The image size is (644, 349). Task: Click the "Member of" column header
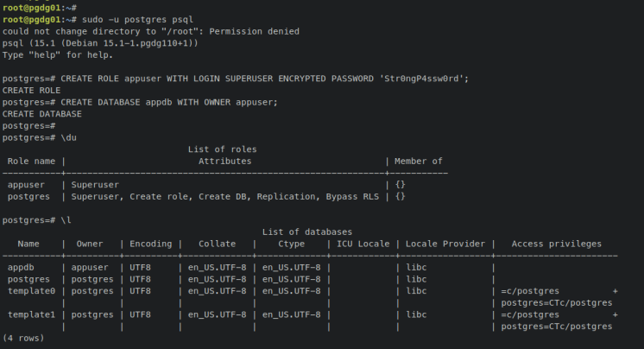pos(419,161)
